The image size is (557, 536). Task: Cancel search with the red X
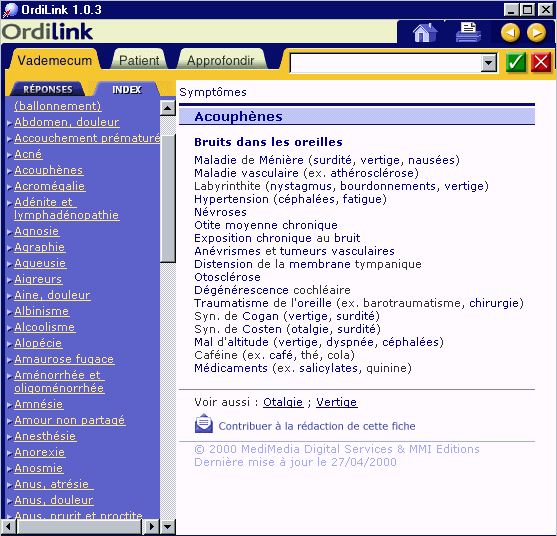click(541, 62)
